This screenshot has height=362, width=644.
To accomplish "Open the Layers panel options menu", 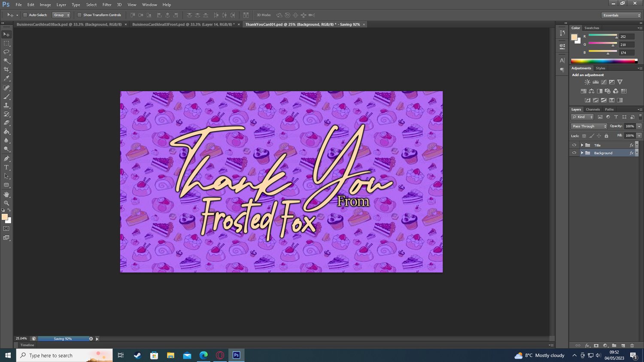I will [640, 110].
